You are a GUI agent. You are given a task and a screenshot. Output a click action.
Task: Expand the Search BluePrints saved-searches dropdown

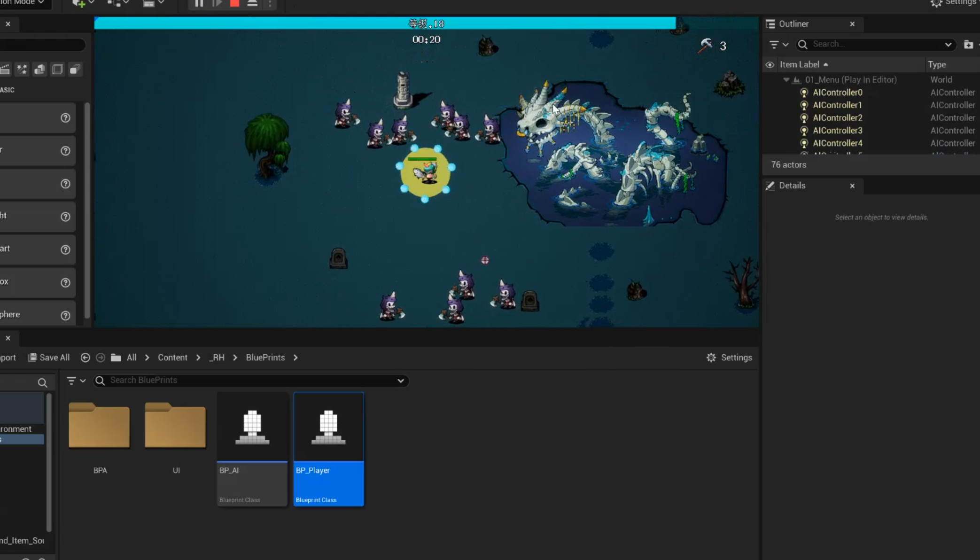pyautogui.click(x=400, y=381)
